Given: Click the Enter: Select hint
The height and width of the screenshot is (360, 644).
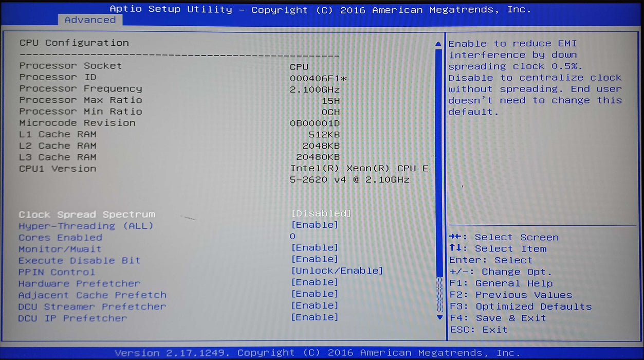Looking at the screenshot, I should (491, 260).
